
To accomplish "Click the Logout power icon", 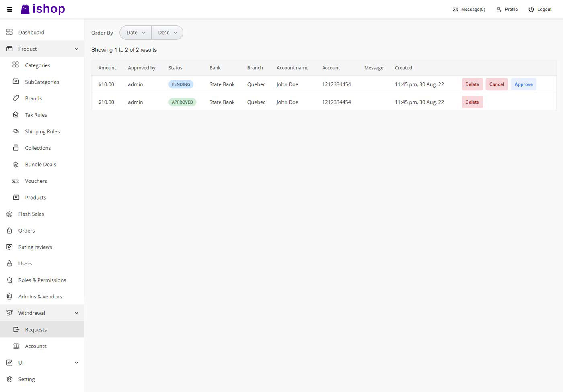I will tap(531, 9).
